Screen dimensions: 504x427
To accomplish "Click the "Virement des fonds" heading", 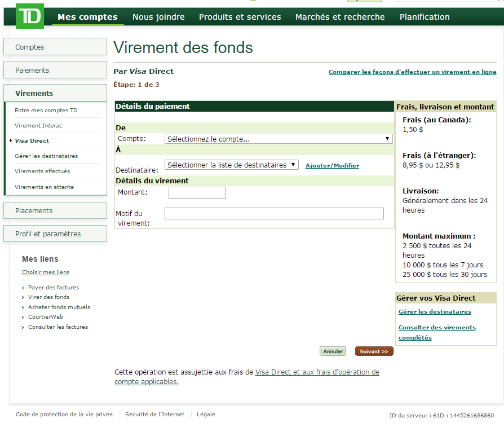I will pyautogui.click(x=183, y=47).
